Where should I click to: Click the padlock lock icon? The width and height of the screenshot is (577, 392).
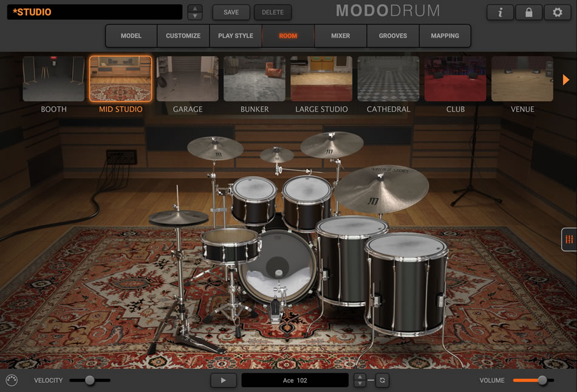pos(528,12)
